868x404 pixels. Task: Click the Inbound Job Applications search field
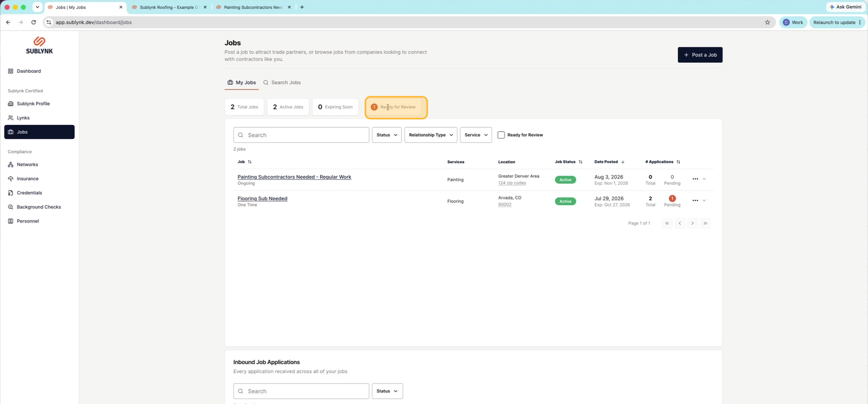coord(301,391)
